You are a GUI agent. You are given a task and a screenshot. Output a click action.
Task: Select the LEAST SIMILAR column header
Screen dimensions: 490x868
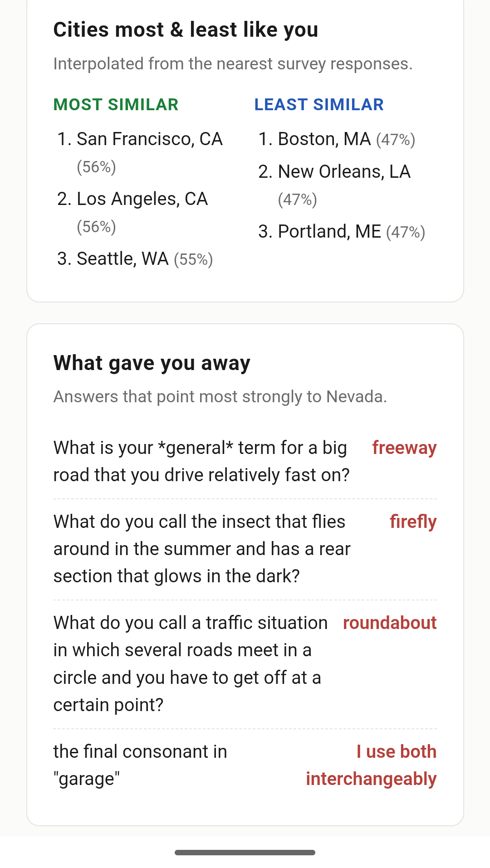tap(319, 105)
